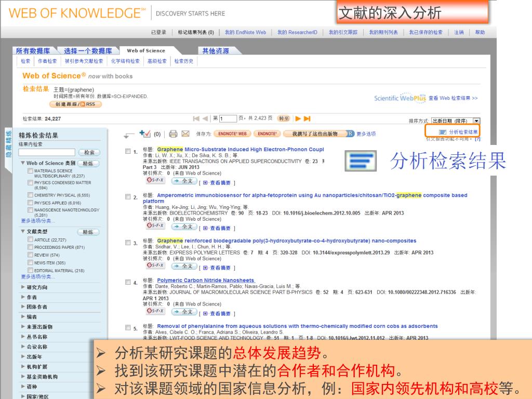Open full text button for result 1
The height and width of the screenshot is (399, 532).
pos(184,181)
